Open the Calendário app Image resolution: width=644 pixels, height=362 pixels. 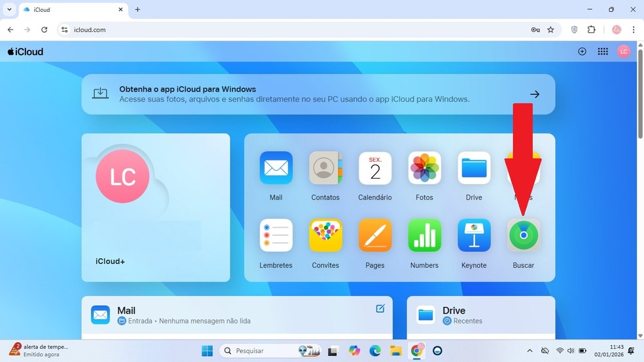[x=375, y=168]
